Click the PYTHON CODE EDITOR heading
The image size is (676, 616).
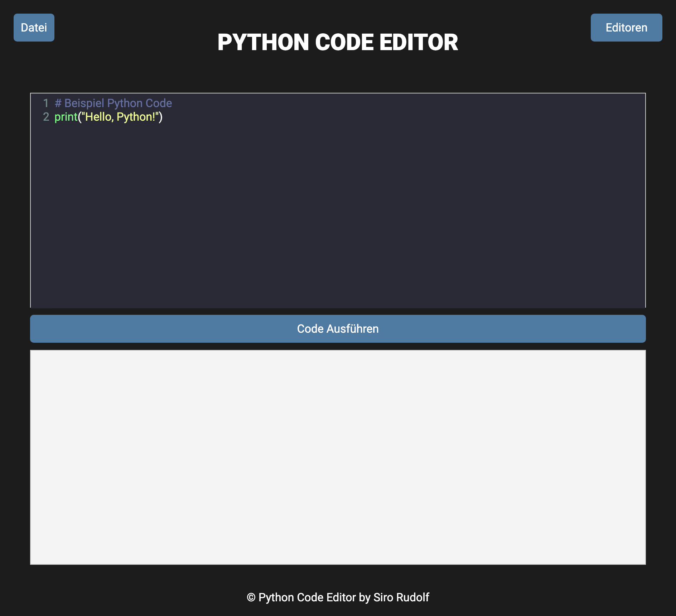338,42
